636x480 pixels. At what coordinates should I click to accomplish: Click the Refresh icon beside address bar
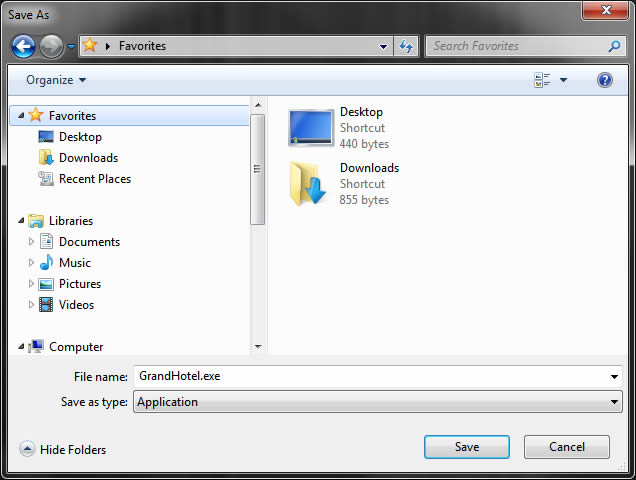[406, 46]
